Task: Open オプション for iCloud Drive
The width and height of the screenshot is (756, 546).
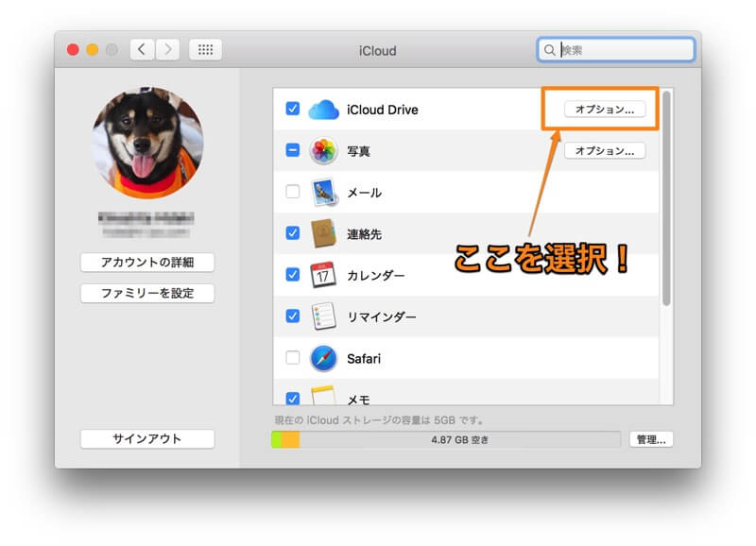Action: (x=605, y=110)
